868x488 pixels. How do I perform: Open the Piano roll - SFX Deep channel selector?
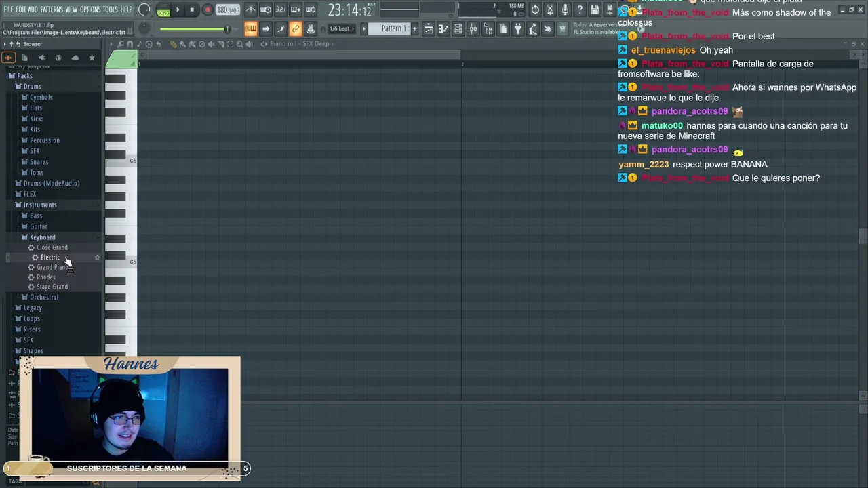point(299,44)
